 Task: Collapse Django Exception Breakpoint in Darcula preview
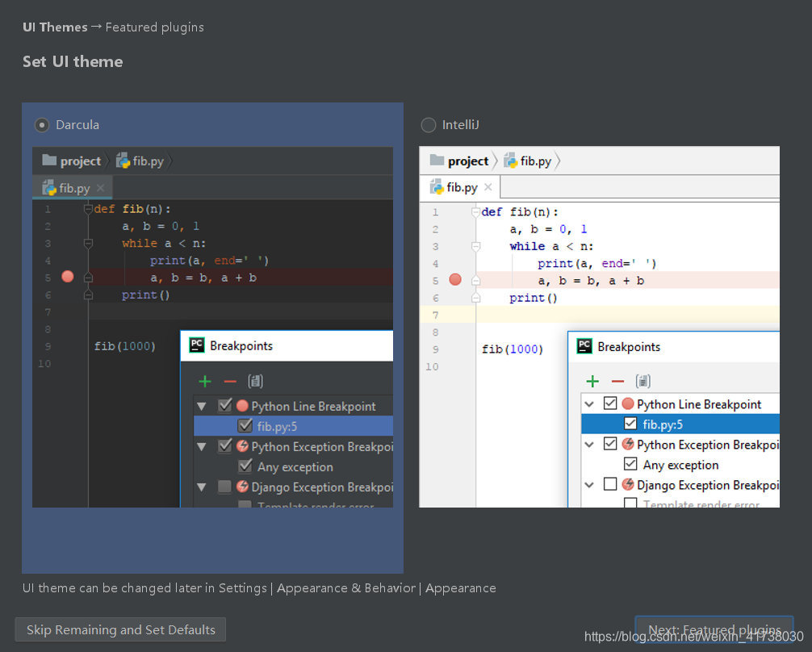pyautogui.click(x=202, y=487)
